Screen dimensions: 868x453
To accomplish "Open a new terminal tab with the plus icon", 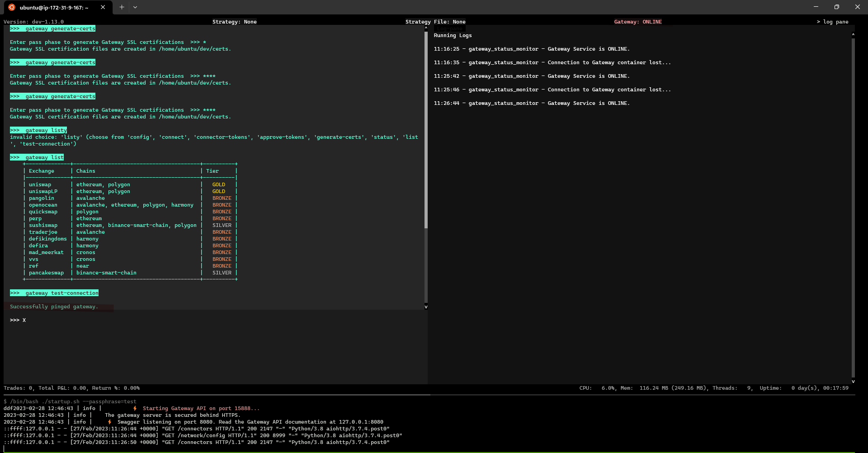I will coord(121,7).
